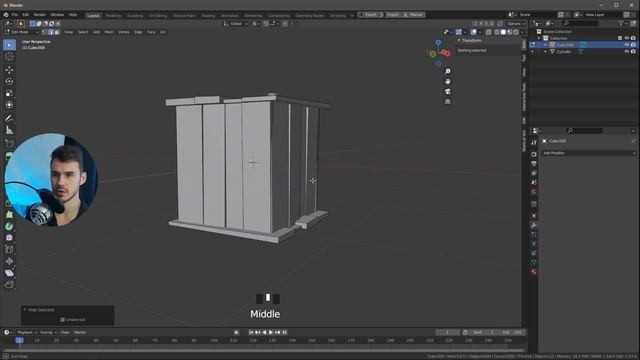The image size is (640, 360).
Task: Enable face select mode
Action: (57, 32)
